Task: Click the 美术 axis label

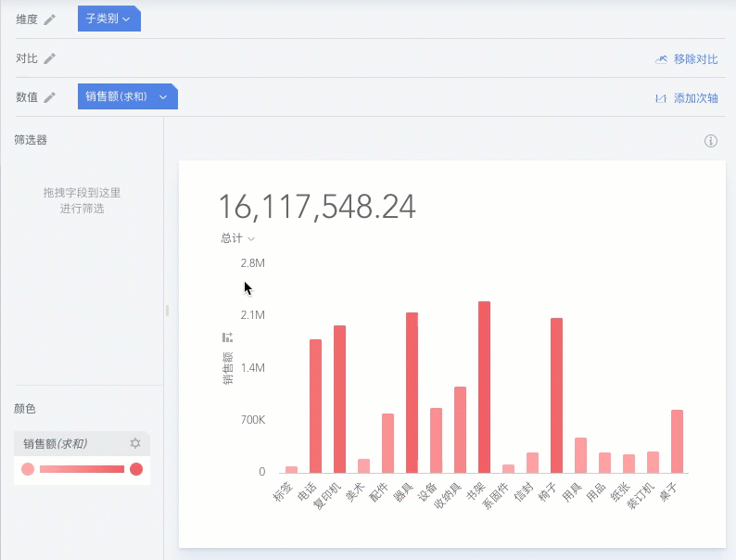Action: click(355, 491)
